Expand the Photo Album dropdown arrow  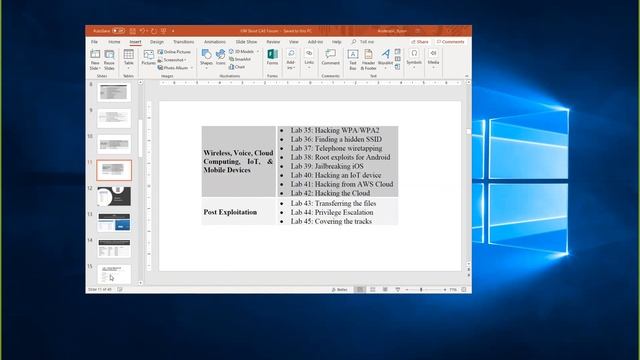[x=191, y=68]
